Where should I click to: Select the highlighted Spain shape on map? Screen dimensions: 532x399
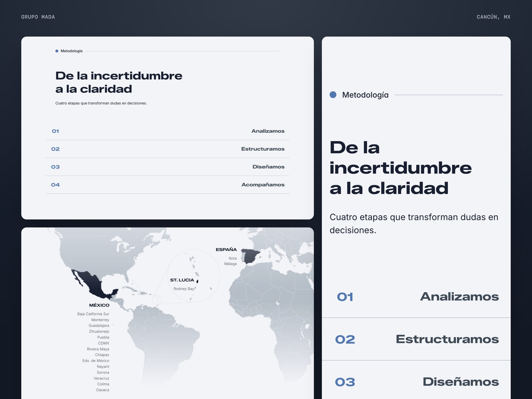(x=250, y=256)
